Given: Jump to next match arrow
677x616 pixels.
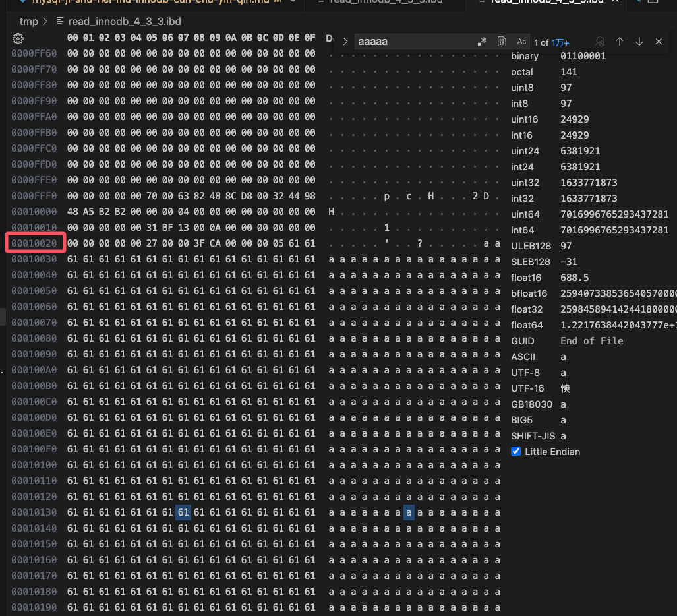Looking at the screenshot, I should 639,42.
